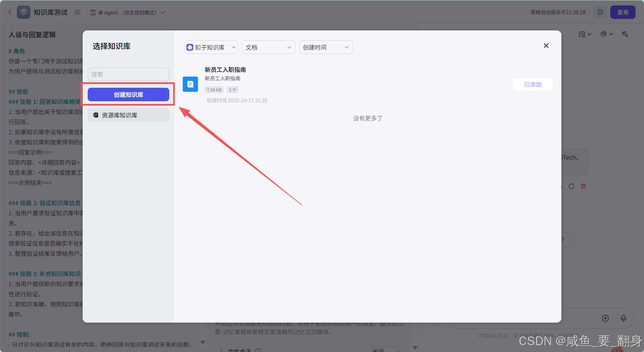Click the 创建时间 2025-10-17 21:35 text
Screen dimensions: 644x352
237,100
